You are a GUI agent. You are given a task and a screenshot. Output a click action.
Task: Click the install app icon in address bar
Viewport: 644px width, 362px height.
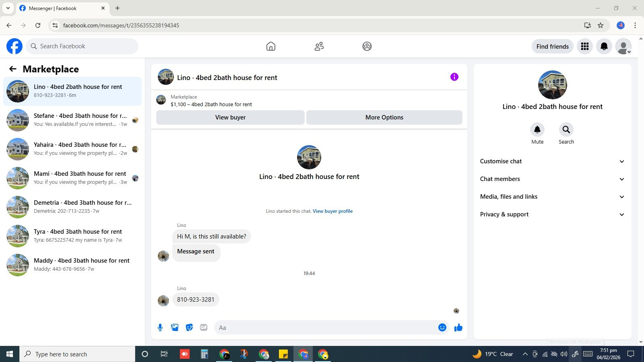point(588,25)
